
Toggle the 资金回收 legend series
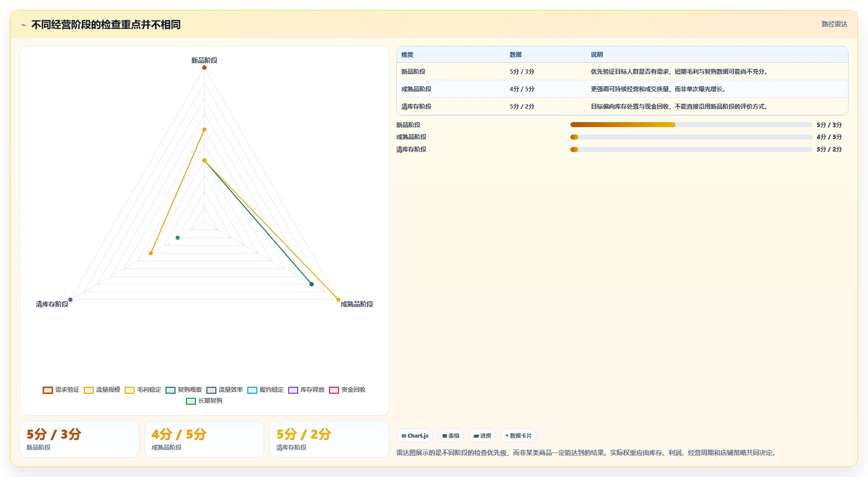347,390
